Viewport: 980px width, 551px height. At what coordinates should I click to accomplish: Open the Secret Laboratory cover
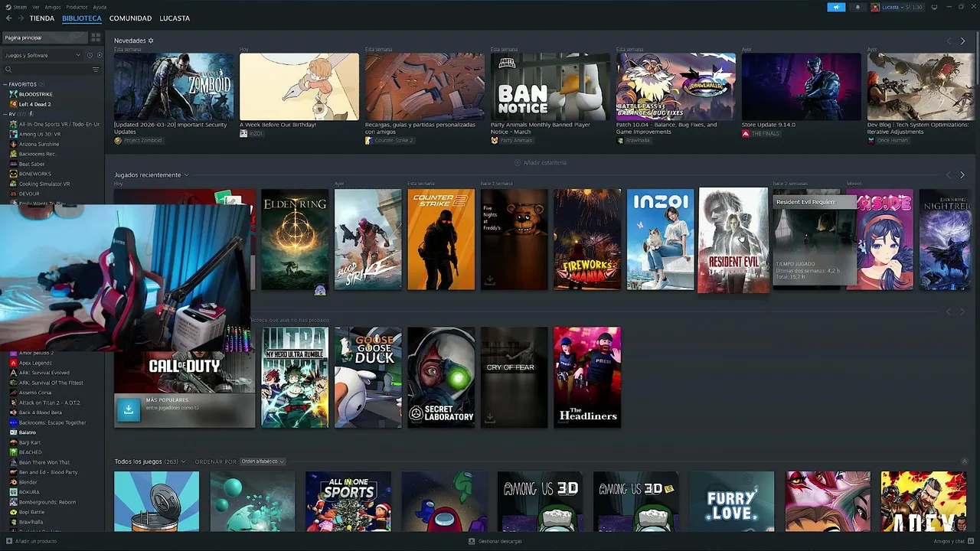pos(441,377)
